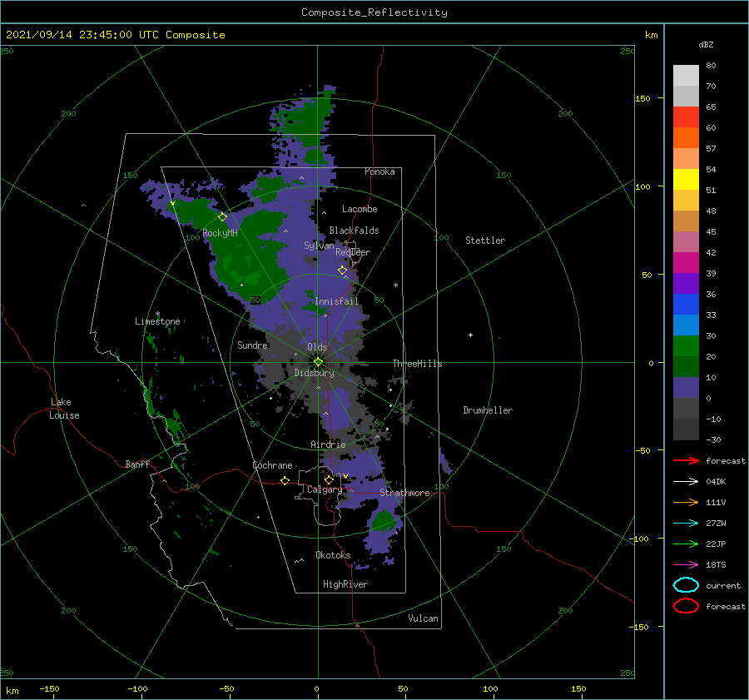The image size is (749, 700).
Task: Click the Composite_Reflectivity title text
Action: click(374, 12)
